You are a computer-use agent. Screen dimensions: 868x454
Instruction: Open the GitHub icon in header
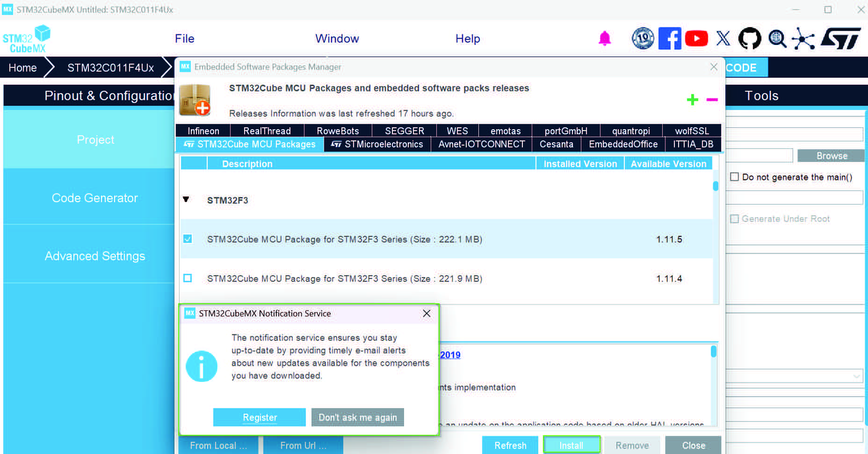pos(750,38)
